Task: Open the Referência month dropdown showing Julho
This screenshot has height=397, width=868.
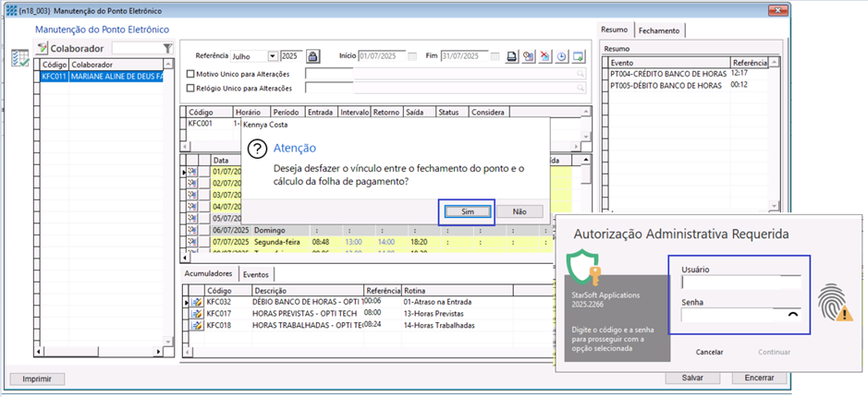Action: [x=273, y=56]
